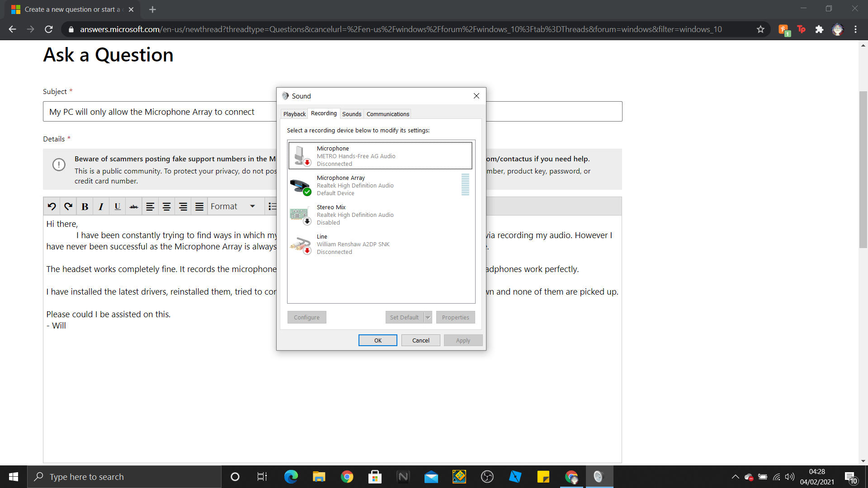
Task: Click the Microphone Array level meter
Action: [x=465, y=184]
